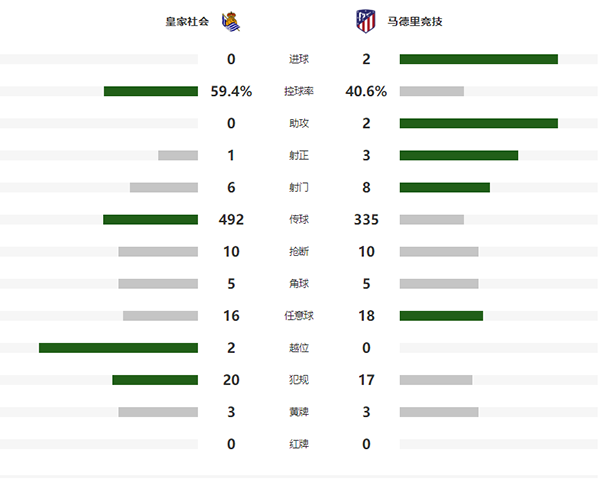Click the Real Sociedad team crest
Image resolution: width=600 pixels, height=498 pixels.
coord(231,20)
